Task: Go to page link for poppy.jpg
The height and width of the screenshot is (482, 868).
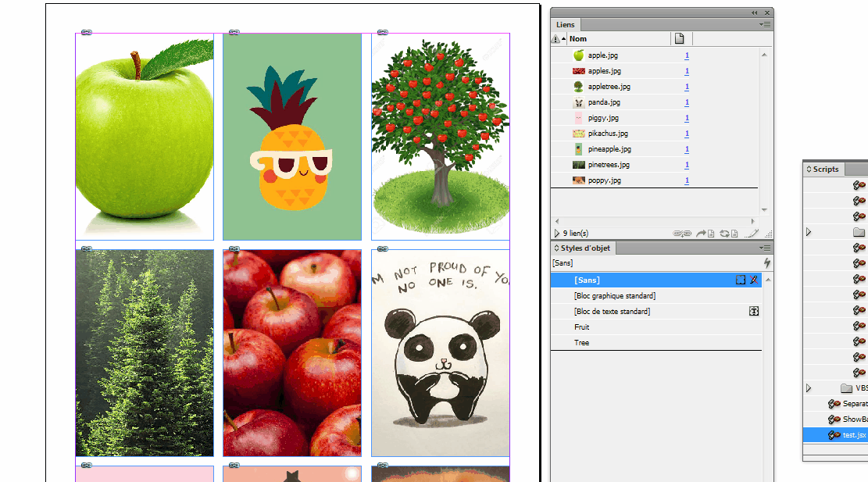Action: (687, 180)
